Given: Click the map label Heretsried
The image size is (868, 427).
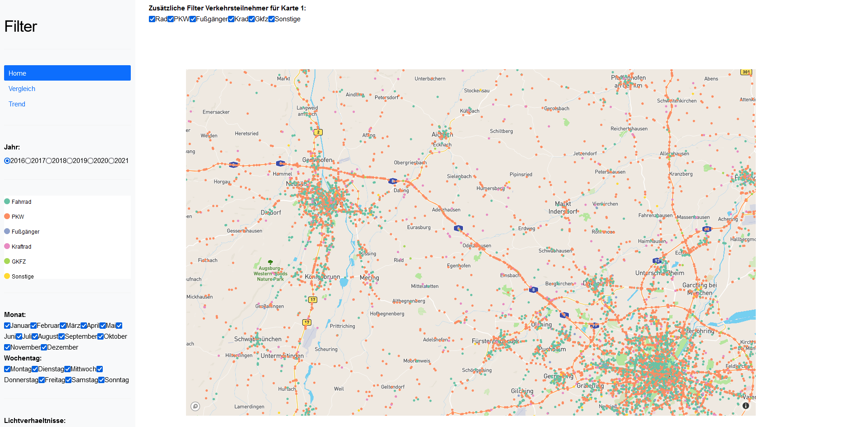Looking at the screenshot, I should (x=247, y=134).
